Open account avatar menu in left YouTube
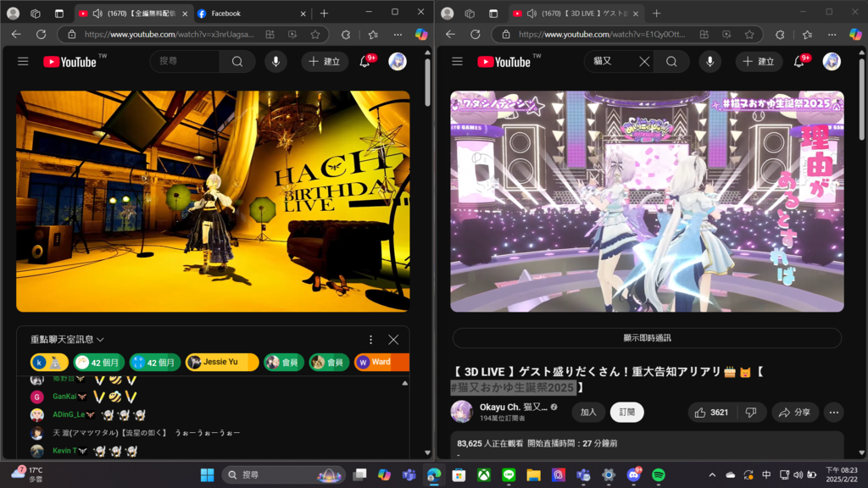Screen dimensions: 868x488 point(398,61)
